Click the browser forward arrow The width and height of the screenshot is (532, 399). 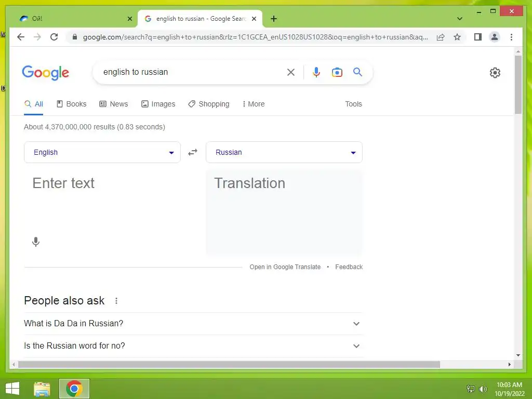tap(37, 37)
